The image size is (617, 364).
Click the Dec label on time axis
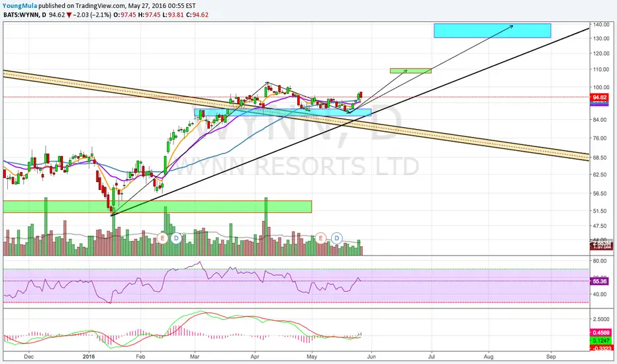point(28,357)
